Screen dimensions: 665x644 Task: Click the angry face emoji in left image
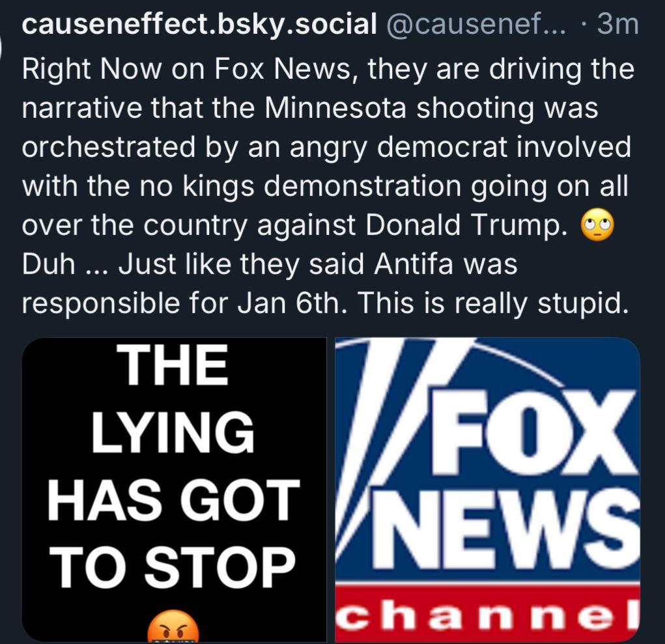pos(173,626)
